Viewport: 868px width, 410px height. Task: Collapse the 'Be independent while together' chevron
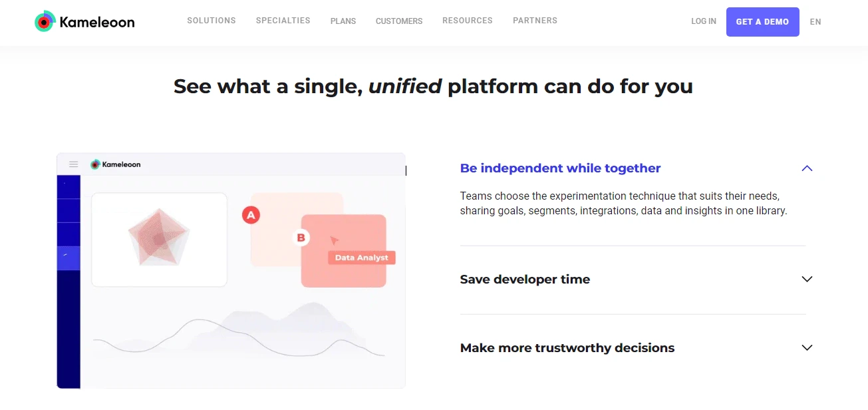tap(807, 168)
